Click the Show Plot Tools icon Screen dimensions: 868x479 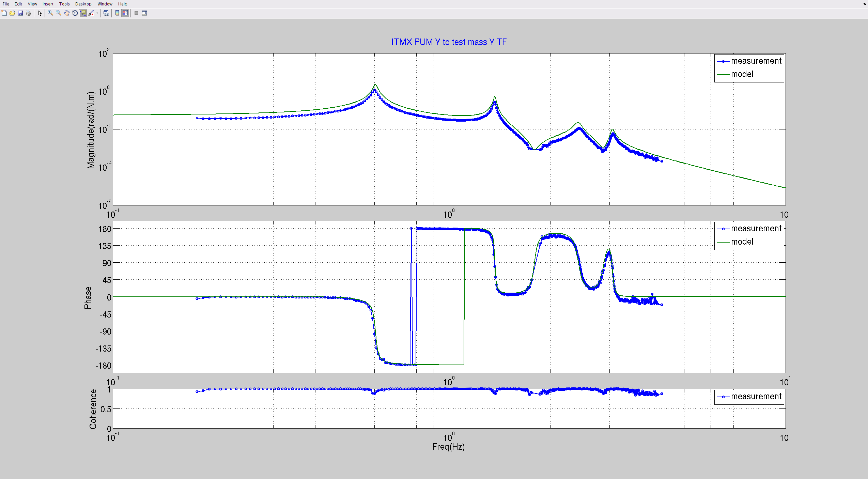point(144,13)
